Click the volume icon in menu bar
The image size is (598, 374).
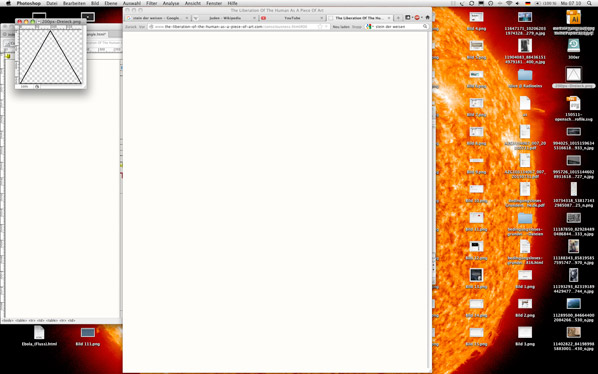[518, 3]
